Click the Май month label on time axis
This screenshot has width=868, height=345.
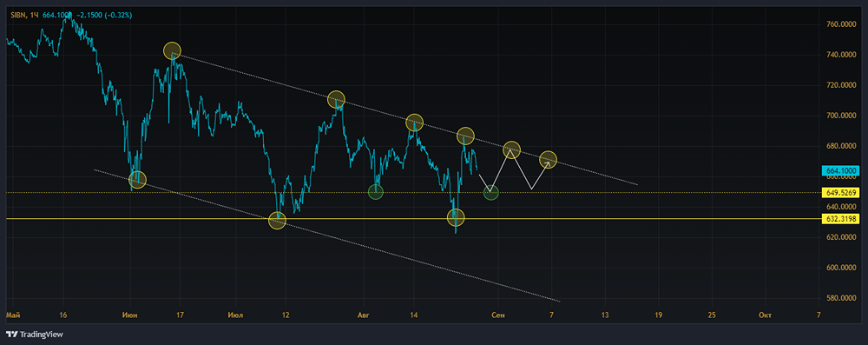pos(13,315)
